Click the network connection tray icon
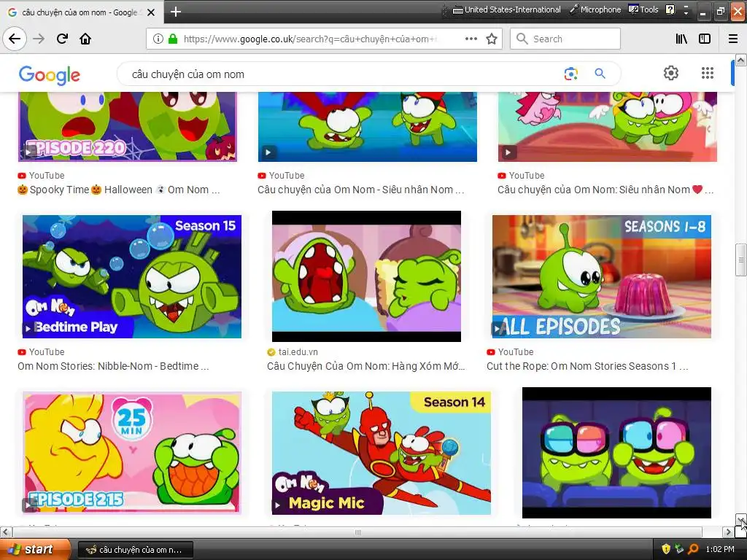This screenshot has width=747, height=560. (x=679, y=549)
